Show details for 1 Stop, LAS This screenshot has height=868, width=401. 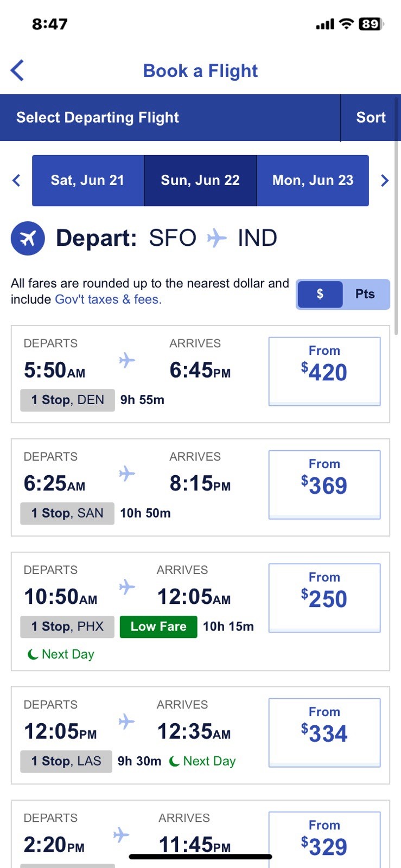pos(66,762)
